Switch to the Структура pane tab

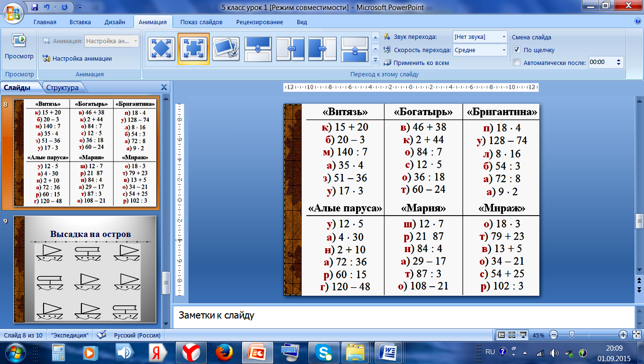[62, 87]
